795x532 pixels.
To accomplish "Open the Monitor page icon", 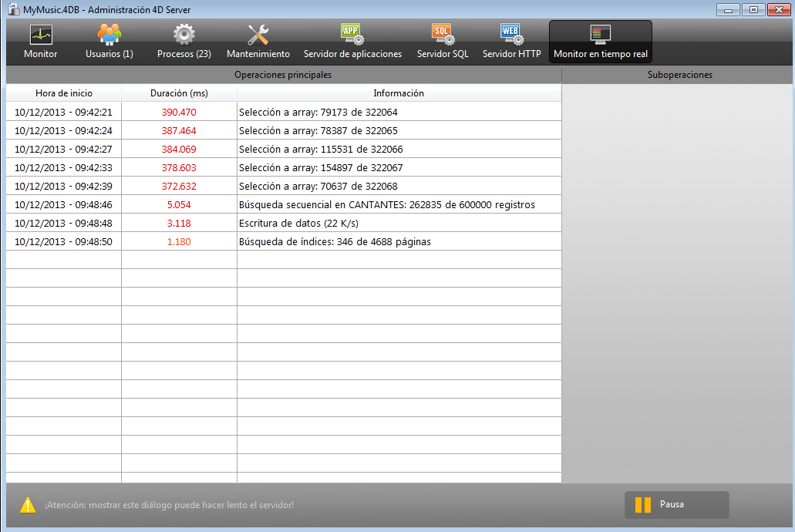I will pyautogui.click(x=40, y=35).
